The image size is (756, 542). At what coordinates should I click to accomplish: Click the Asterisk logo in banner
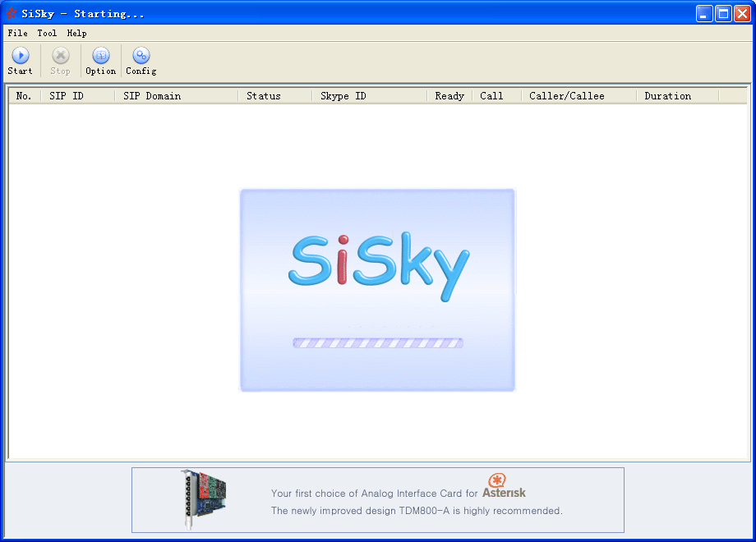504,486
